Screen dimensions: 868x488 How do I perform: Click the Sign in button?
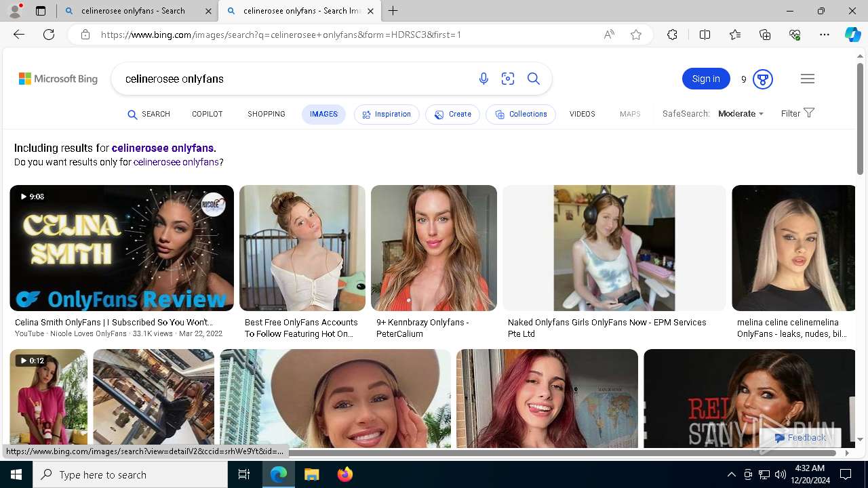pos(706,79)
